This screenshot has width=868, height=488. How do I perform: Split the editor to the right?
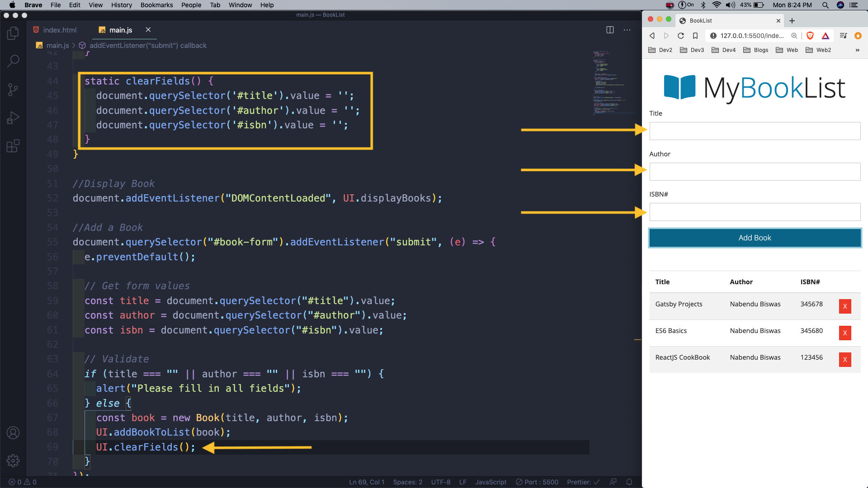pos(610,30)
